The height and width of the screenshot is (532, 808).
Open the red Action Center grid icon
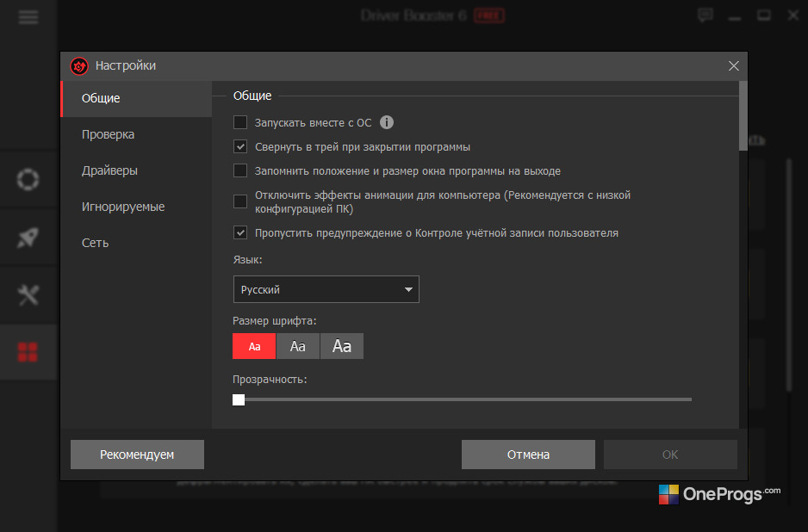(x=28, y=352)
